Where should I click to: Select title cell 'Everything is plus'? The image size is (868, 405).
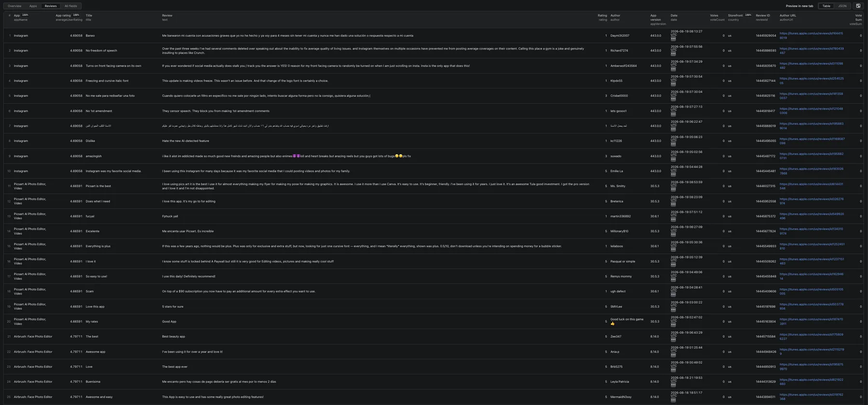tap(98, 246)
